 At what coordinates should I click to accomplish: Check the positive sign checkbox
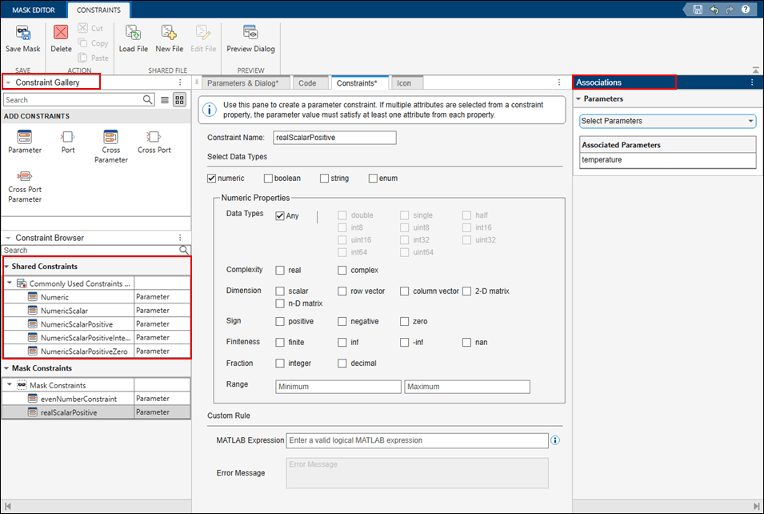[280, 321]
